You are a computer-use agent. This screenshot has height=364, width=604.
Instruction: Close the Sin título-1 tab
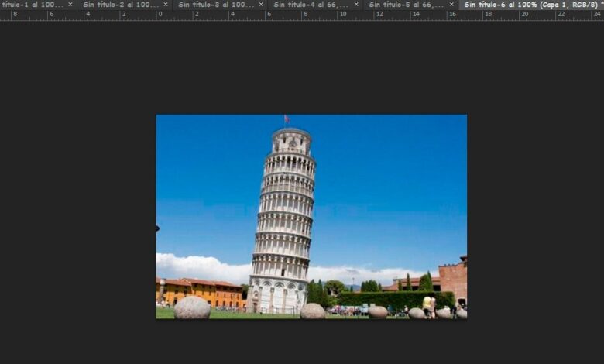70,5
